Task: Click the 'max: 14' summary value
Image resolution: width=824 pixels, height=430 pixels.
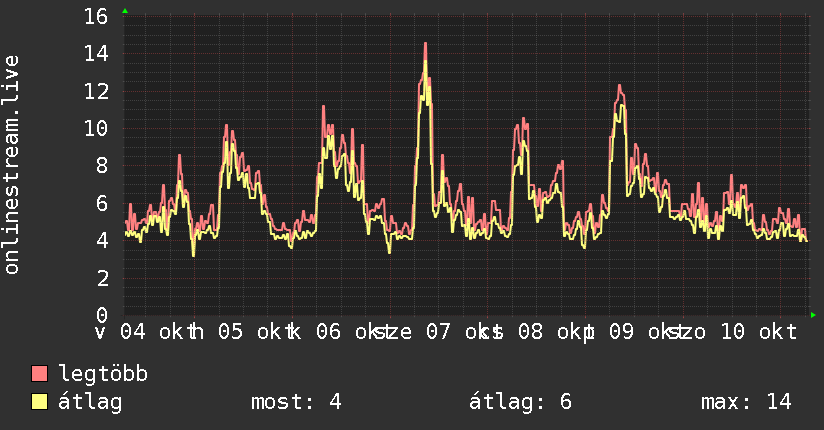Action: (x=746, y=402)
